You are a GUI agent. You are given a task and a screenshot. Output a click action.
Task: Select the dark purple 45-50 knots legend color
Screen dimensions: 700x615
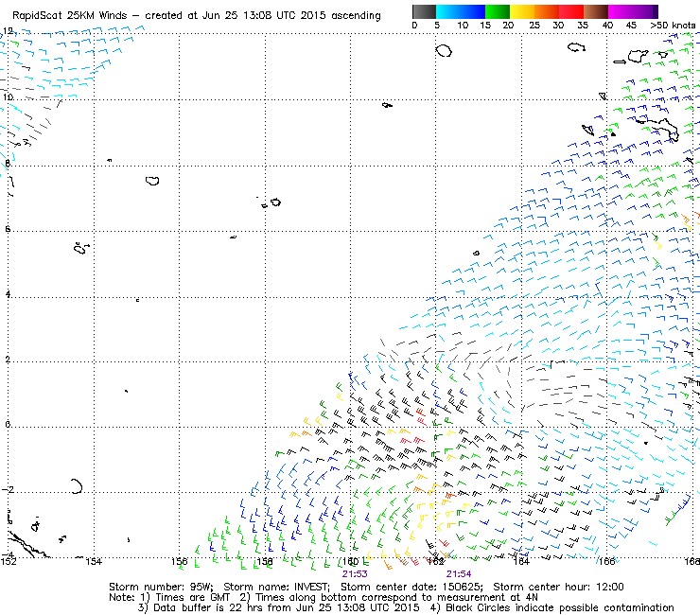tap(645, 11)
